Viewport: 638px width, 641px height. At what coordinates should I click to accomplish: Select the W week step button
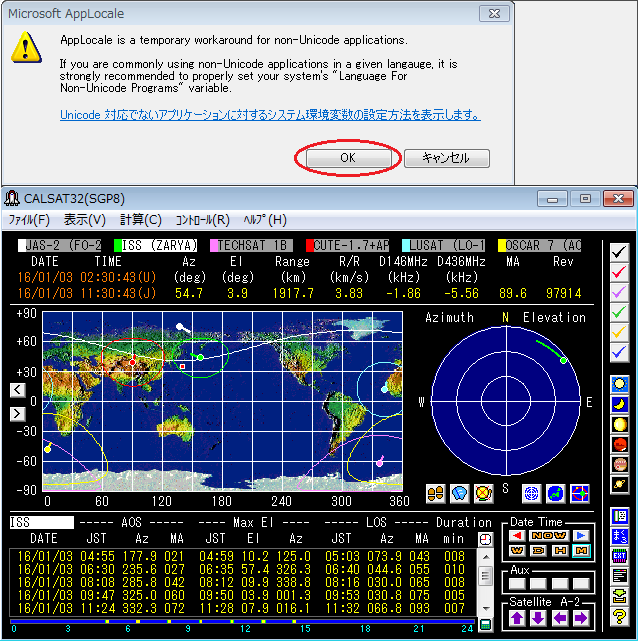517,551
